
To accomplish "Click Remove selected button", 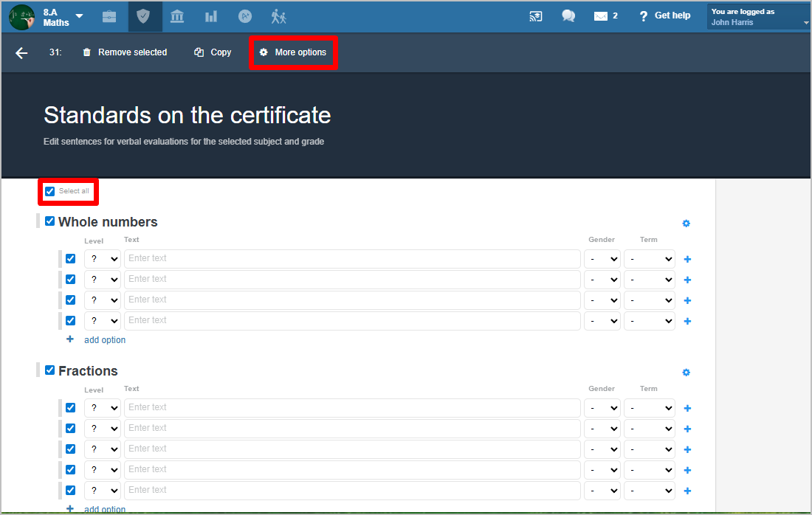I will coord(125,52).
